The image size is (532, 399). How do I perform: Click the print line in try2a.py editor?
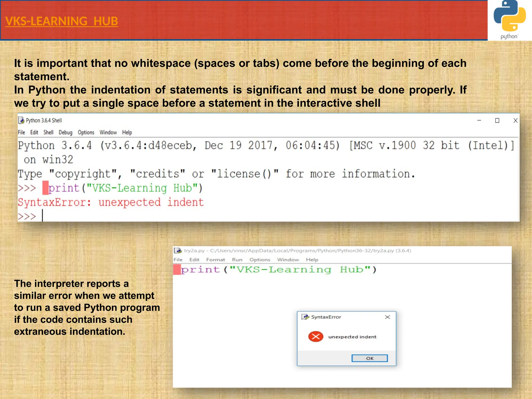tap(279, 270)
